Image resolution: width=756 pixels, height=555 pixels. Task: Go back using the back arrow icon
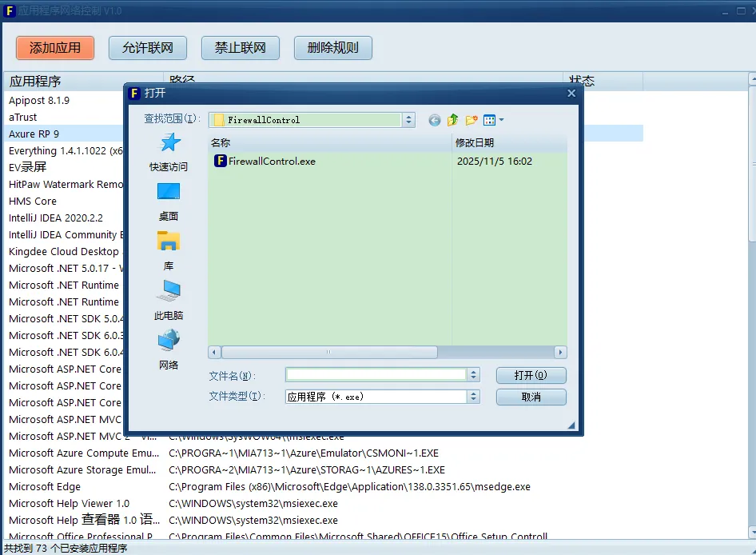tap(435, 120)
